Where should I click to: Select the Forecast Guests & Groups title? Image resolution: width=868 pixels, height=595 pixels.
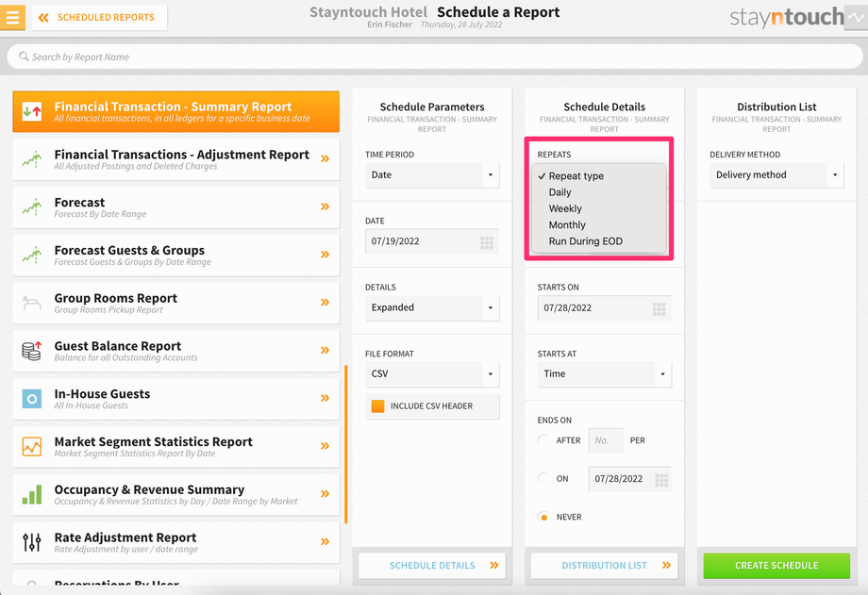tap(129, 250)
